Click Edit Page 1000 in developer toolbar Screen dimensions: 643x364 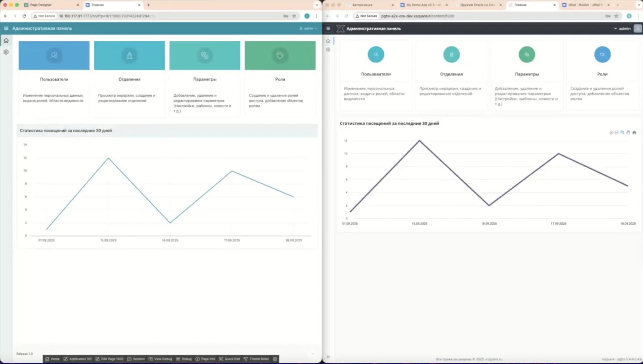point(109,359)
